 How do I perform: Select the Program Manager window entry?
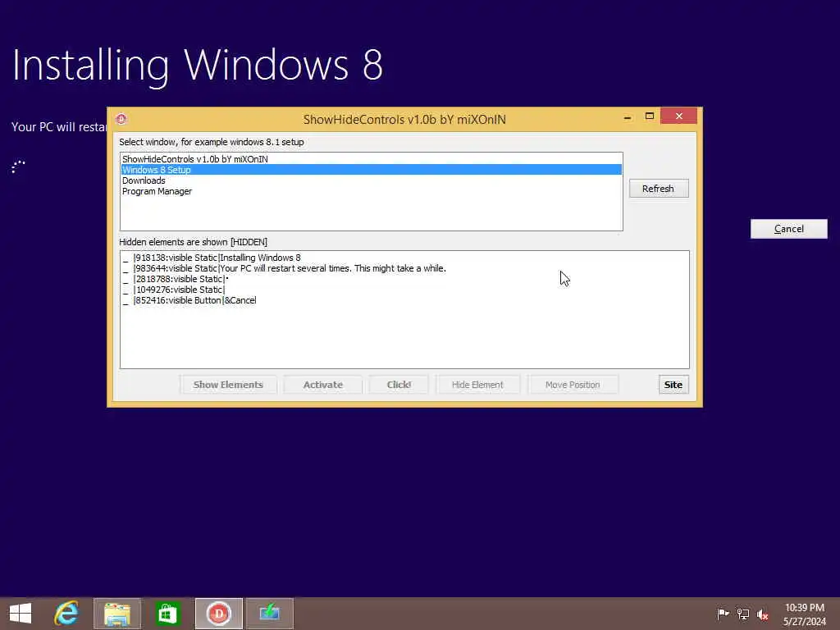[371, 191]
